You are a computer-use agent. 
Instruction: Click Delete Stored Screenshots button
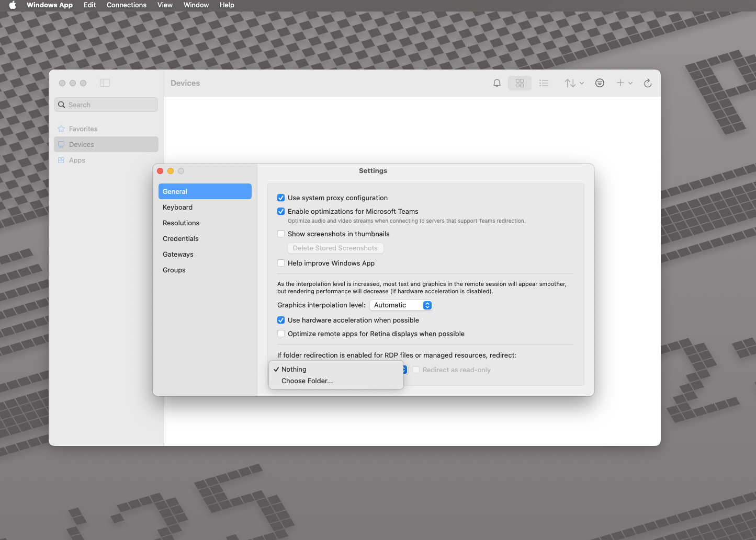tap(335, 248)
